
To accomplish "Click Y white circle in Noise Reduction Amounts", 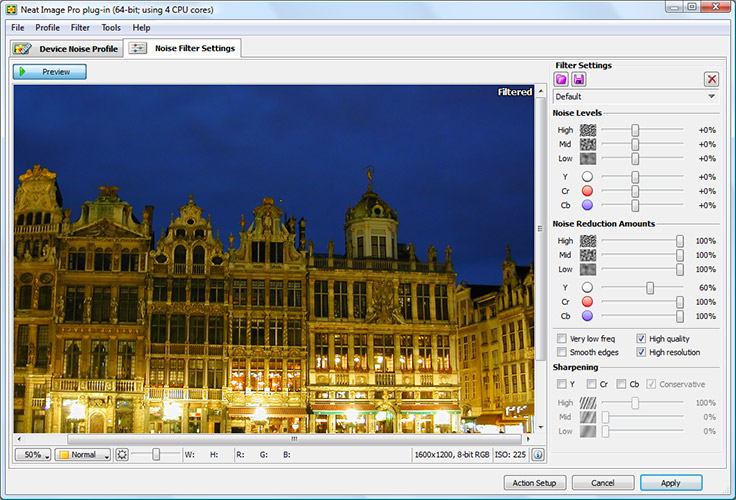I will pos(587,287).
